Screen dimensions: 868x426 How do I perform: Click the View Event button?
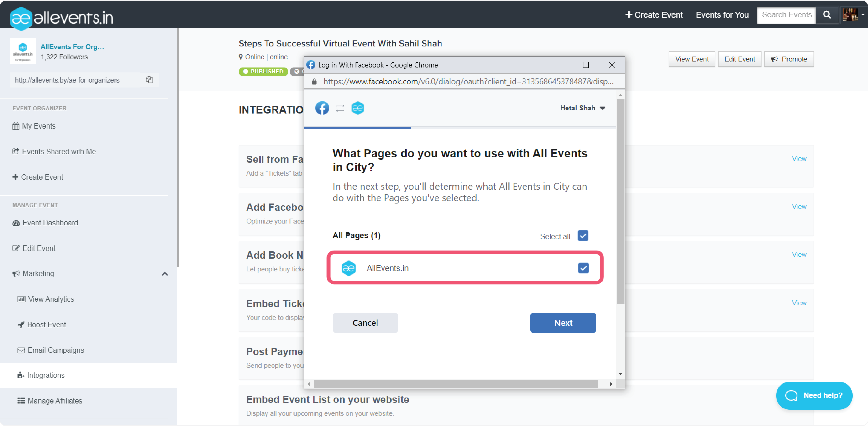point(692,59)
